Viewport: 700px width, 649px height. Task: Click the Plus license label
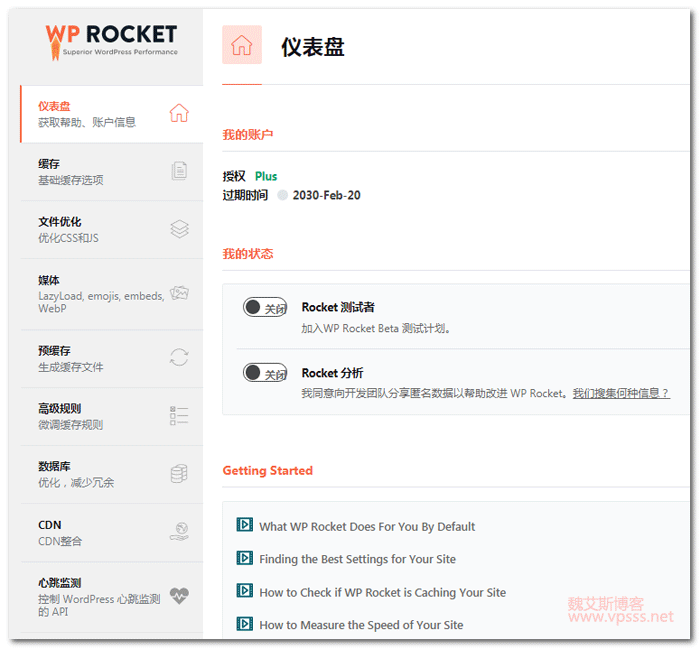click(266, 176)
